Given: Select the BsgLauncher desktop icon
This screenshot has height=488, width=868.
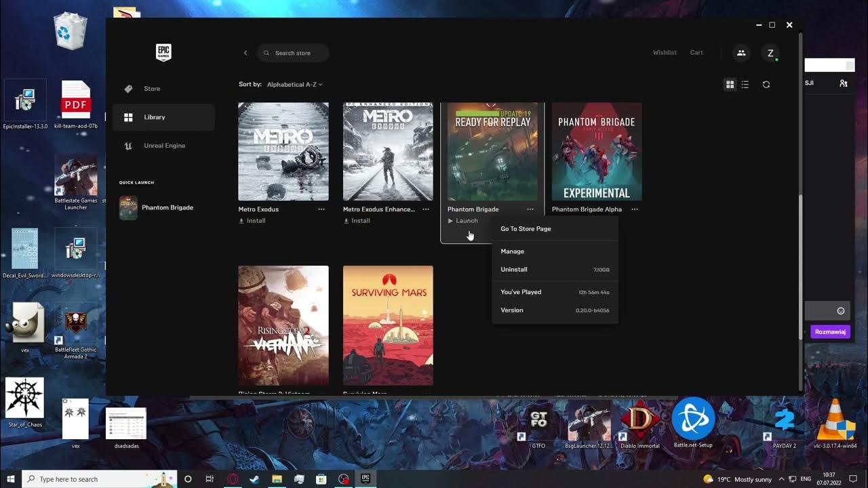Looking at the screenshot, I should (589, 424).
